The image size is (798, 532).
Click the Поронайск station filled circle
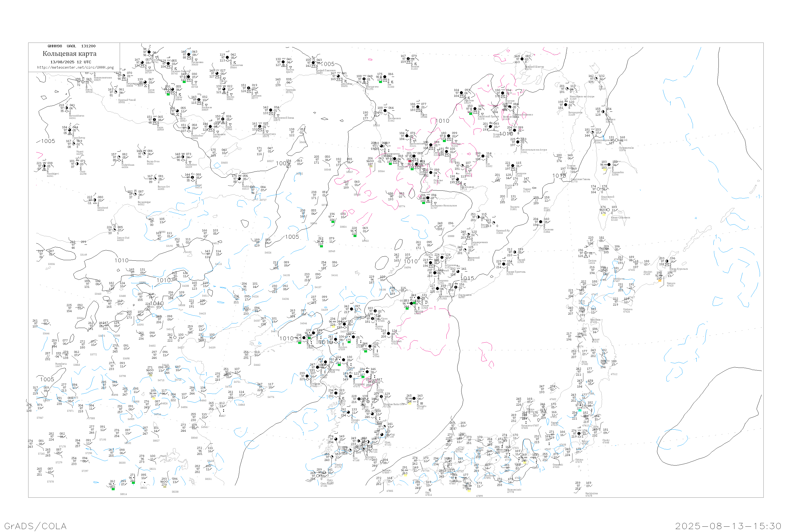609,165
